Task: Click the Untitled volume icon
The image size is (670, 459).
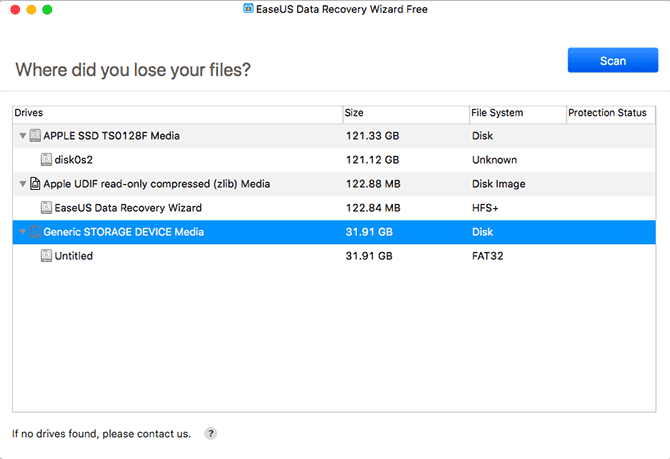Action: click(x=46, y=256)
